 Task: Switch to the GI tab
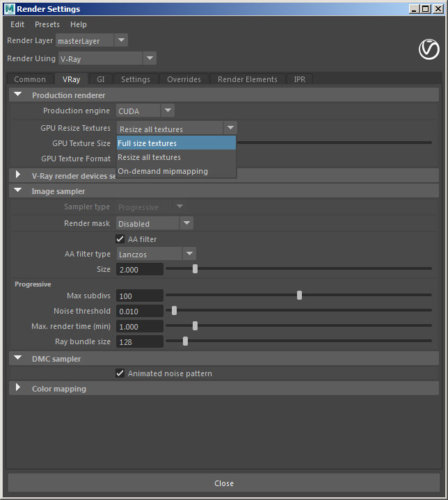click(x=100, y=79)
